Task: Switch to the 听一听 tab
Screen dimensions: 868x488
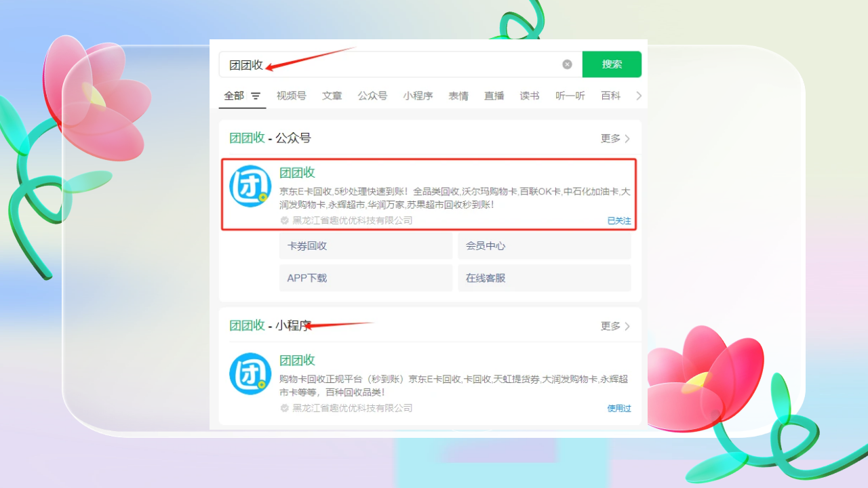Action: pyautogui.click(x=570, y=96)
